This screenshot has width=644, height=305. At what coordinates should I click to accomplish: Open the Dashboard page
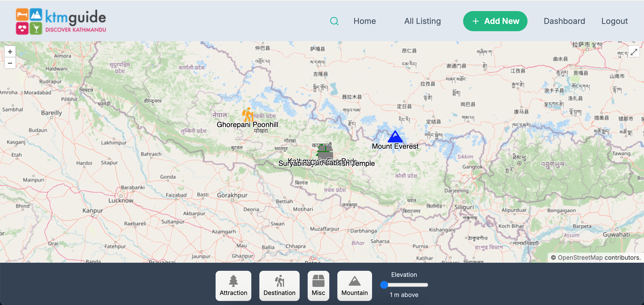564,21
